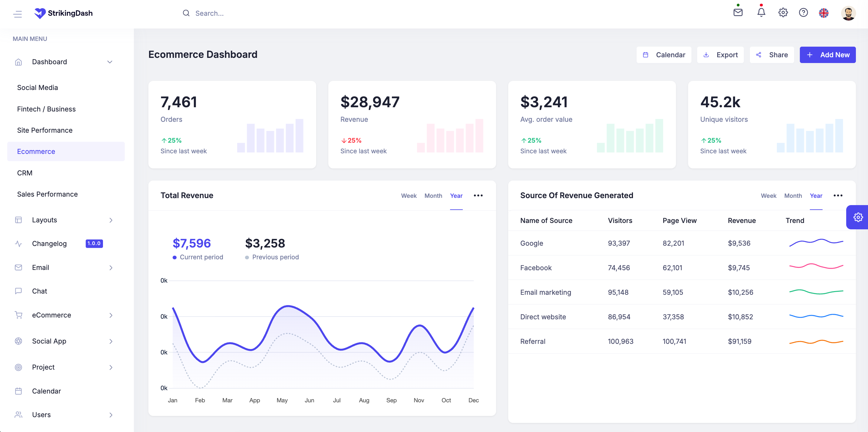Switch Total Revenue to Year tab
Image resolution: width=868 pixels, height=432 pixels.
tap(456, 195)
